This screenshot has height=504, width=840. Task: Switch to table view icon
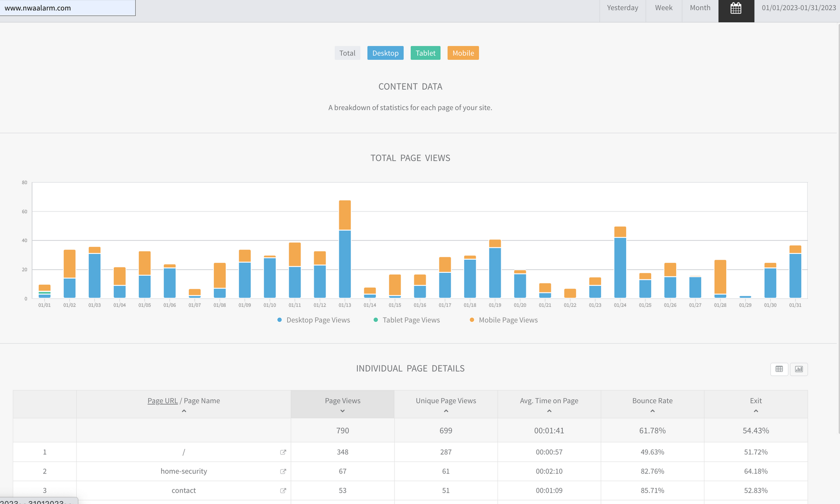[x=779, y=369]
